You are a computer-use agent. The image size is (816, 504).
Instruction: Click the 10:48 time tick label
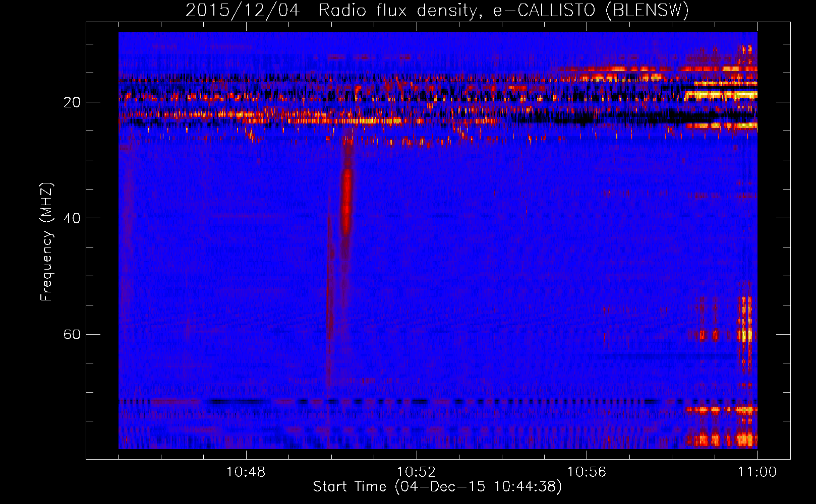pyautogui.click(x=246, y=472)
